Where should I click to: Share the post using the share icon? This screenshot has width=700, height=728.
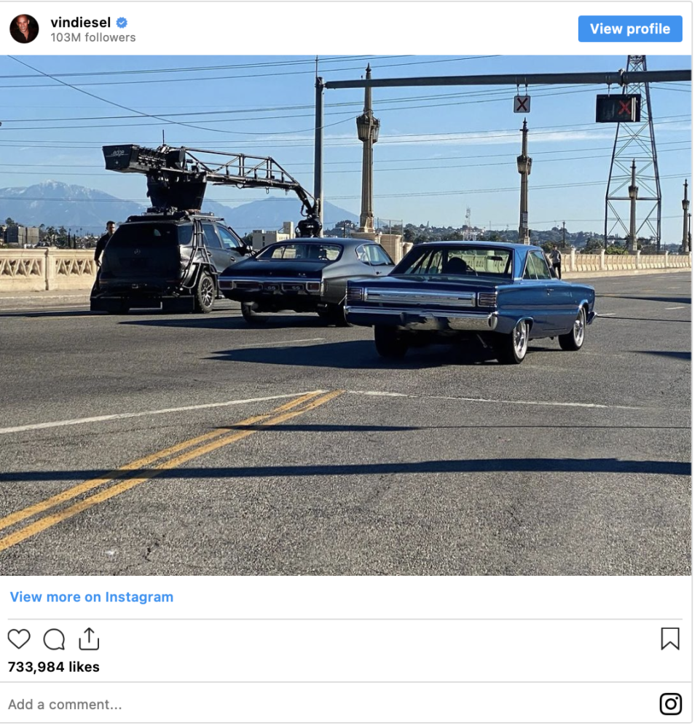89,639
